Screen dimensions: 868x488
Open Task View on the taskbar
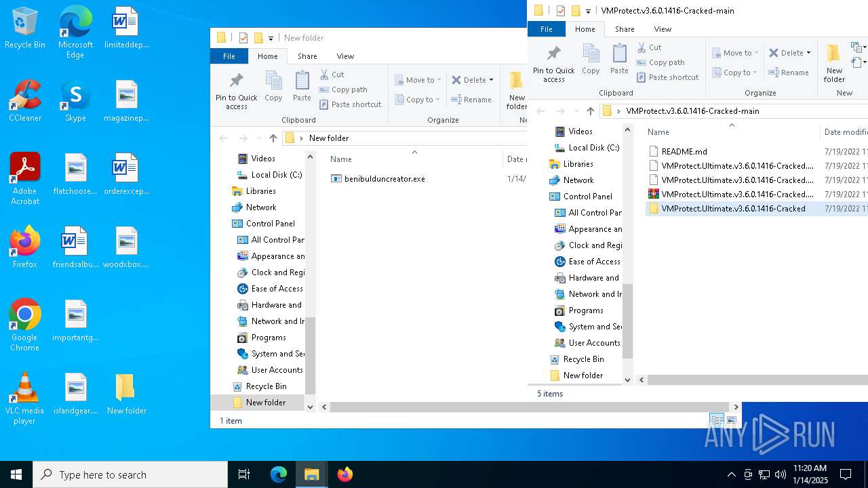(244, 474)
